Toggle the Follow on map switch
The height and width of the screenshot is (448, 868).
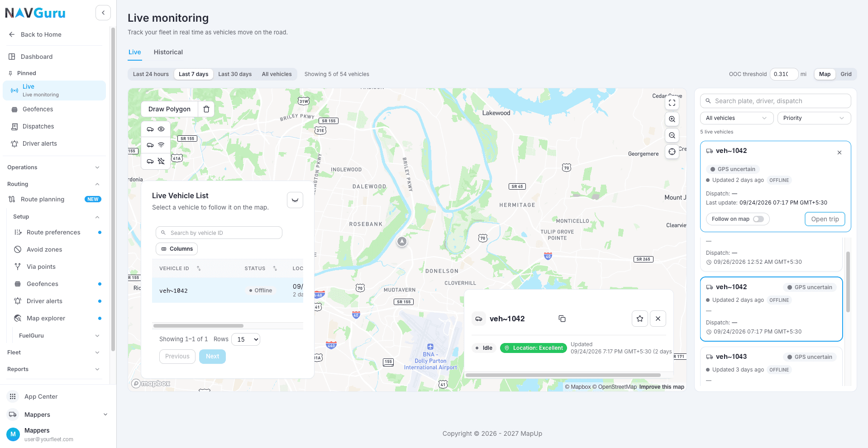pyautogui.click(x=758, y=219)
